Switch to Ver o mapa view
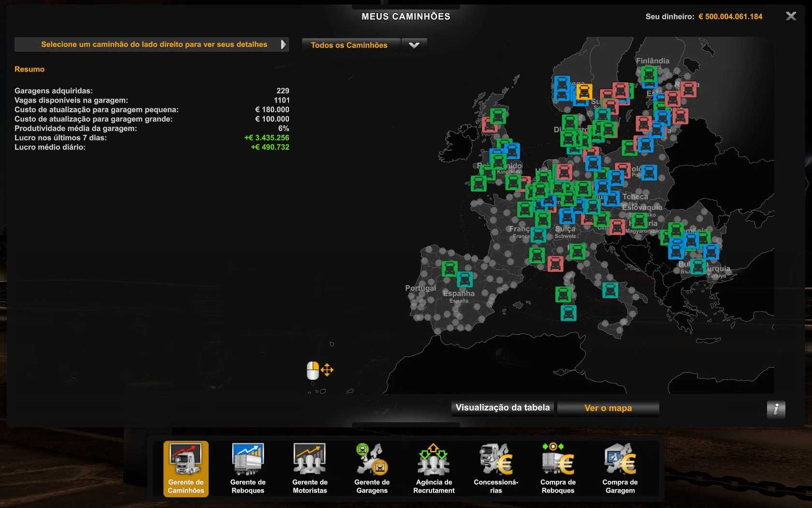The width and height of the screenshot is (812, 508). pyautogui.click(x=608, y=408)
